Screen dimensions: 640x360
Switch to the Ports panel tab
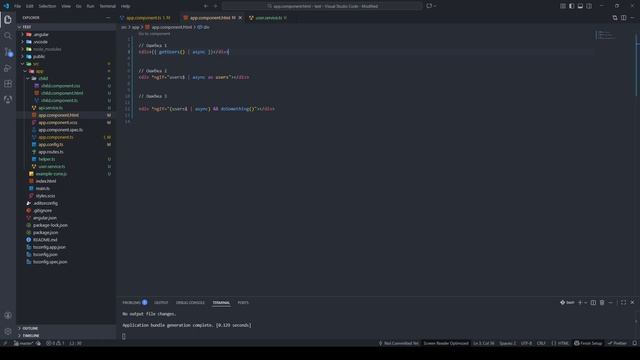(x=243, y=302)
